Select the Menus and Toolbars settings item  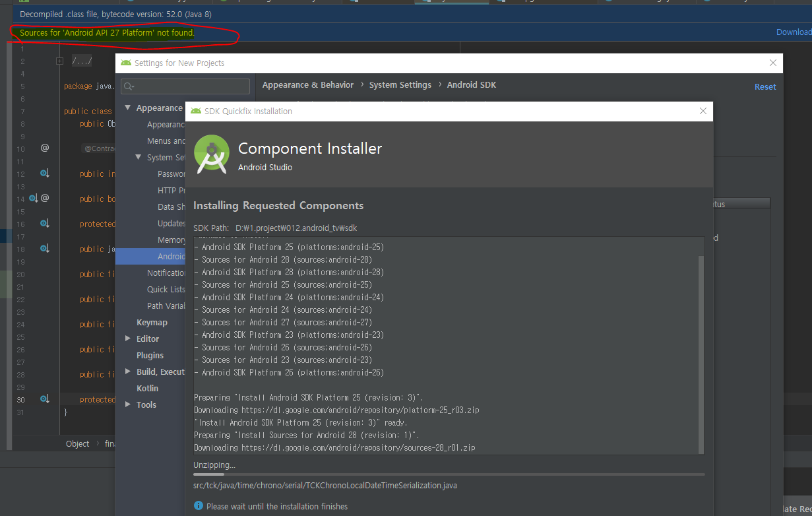tap(166, 141)
